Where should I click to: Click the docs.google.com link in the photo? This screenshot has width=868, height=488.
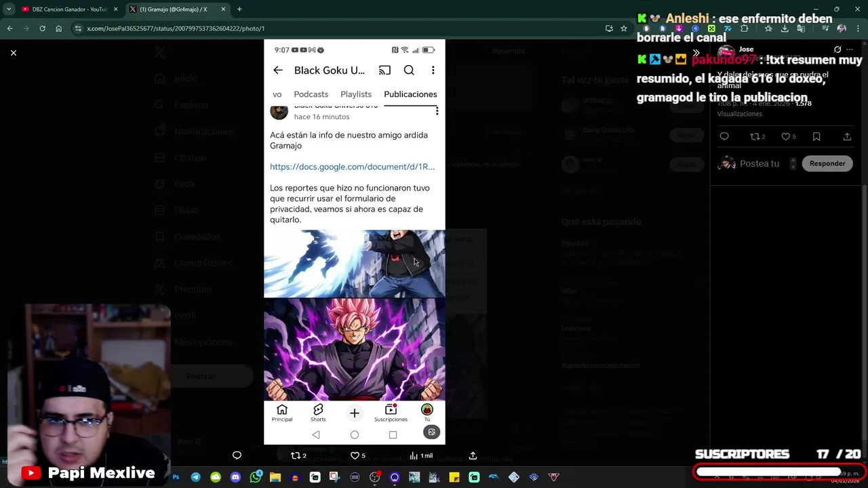tap(352, 167)
